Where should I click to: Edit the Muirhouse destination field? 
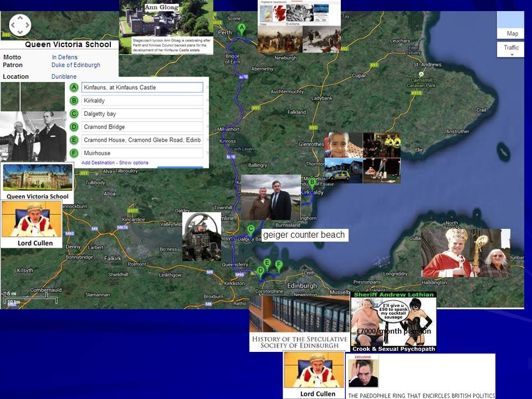[142, 153]
